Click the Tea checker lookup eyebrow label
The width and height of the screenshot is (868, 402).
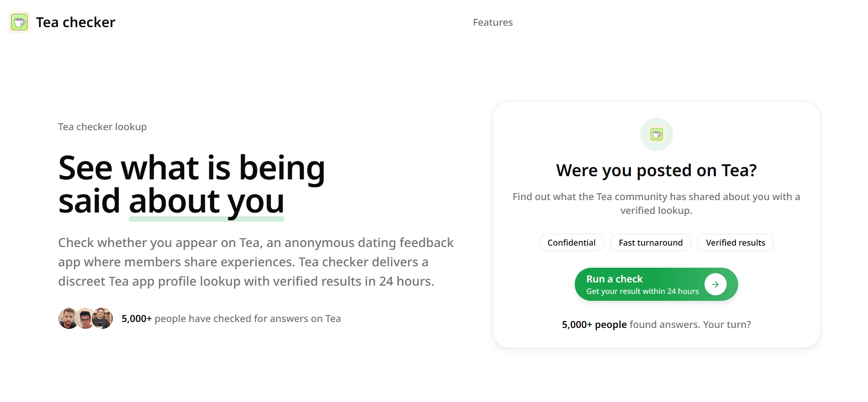[x=102, y=126]
